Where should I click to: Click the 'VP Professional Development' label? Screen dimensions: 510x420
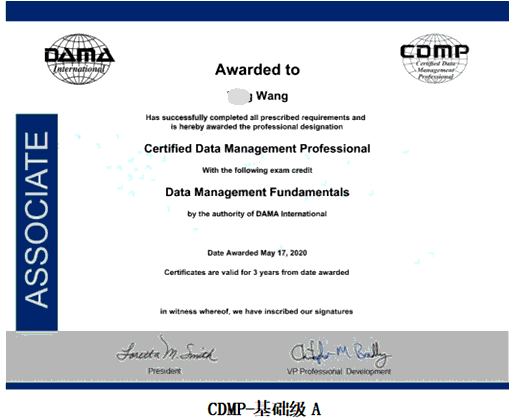pyautogui.click(x=339, y=371)
